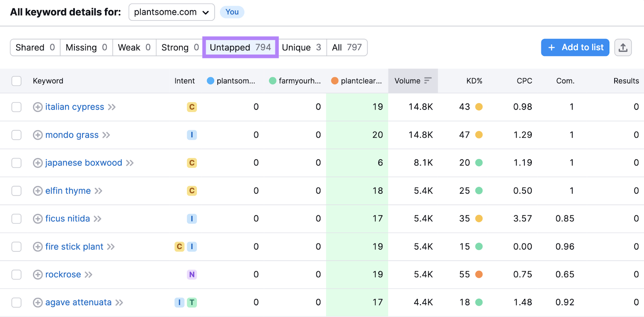Click plus icon next to elfin thyme
This screenshot has width=644, height=317.
click(38, 191)
